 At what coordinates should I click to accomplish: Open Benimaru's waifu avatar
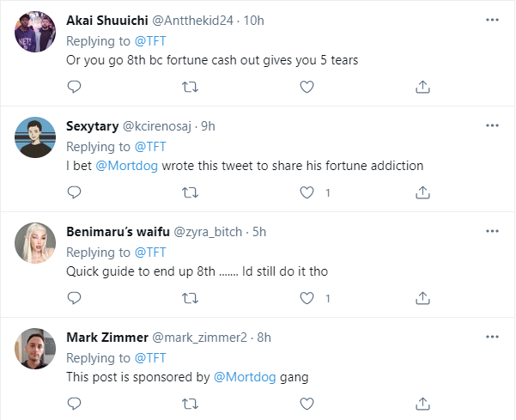point(36,246)
